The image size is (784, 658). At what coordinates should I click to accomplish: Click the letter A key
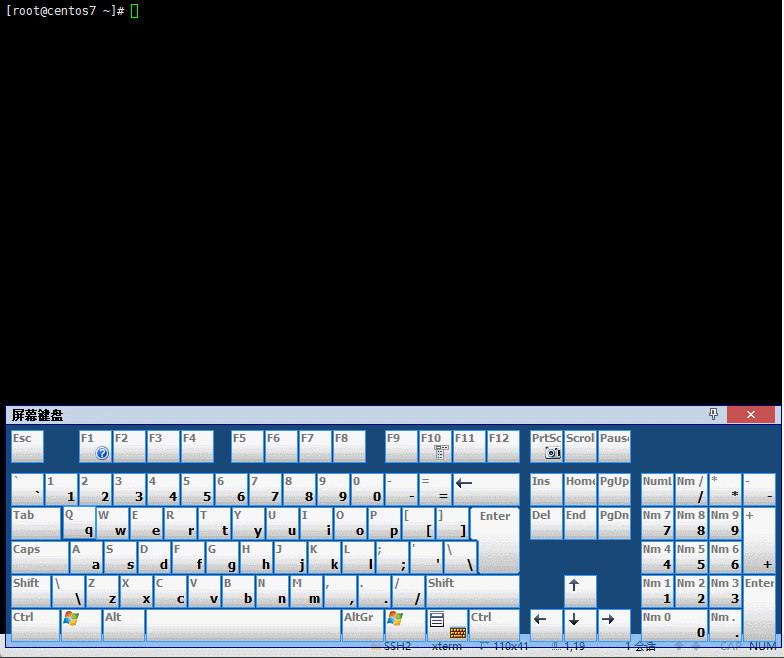coord(86,557)
